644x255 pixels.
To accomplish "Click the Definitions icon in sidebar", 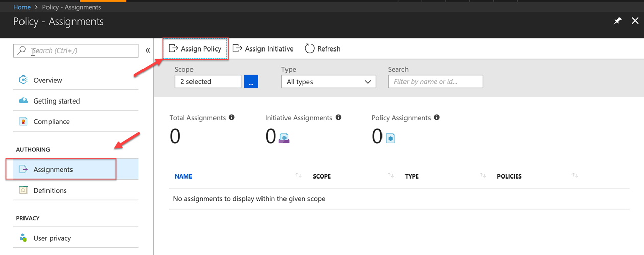I will (x=23, y=190).
